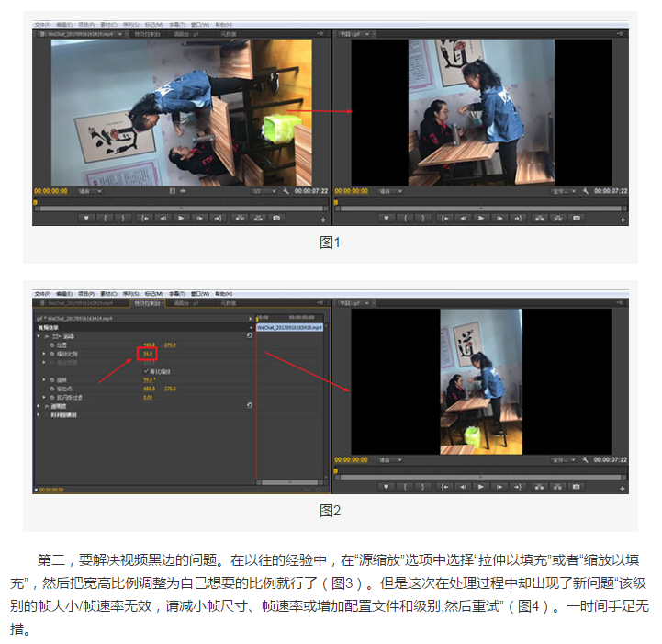Click Step Back icon in Figure 1 source monitor
The height and width of the screenshot is (644, 662).
(x=163, y=218)
